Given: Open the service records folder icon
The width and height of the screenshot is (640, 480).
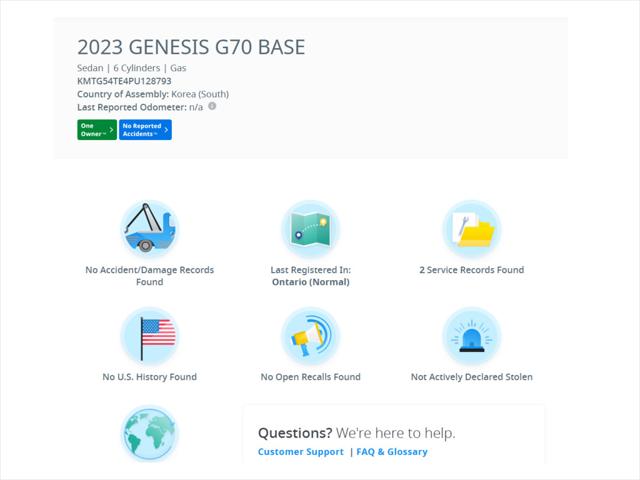Looking at the screenshot, I should click(x=471, y=229).
